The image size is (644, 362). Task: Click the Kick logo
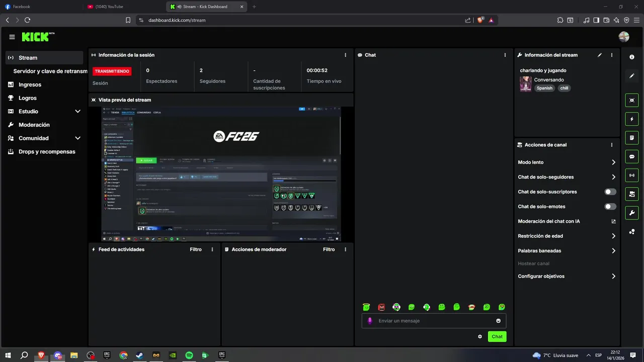point(38,37)
